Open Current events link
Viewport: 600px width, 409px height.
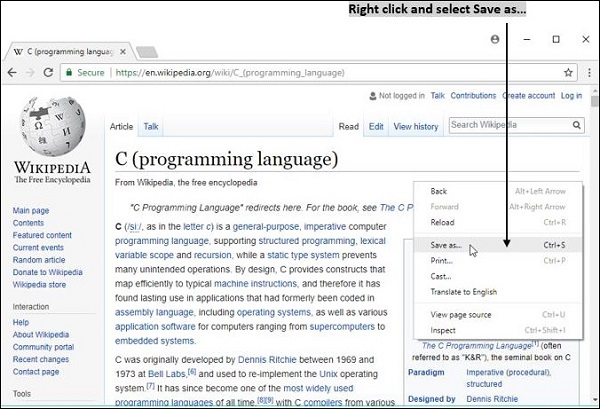[38, 248]
